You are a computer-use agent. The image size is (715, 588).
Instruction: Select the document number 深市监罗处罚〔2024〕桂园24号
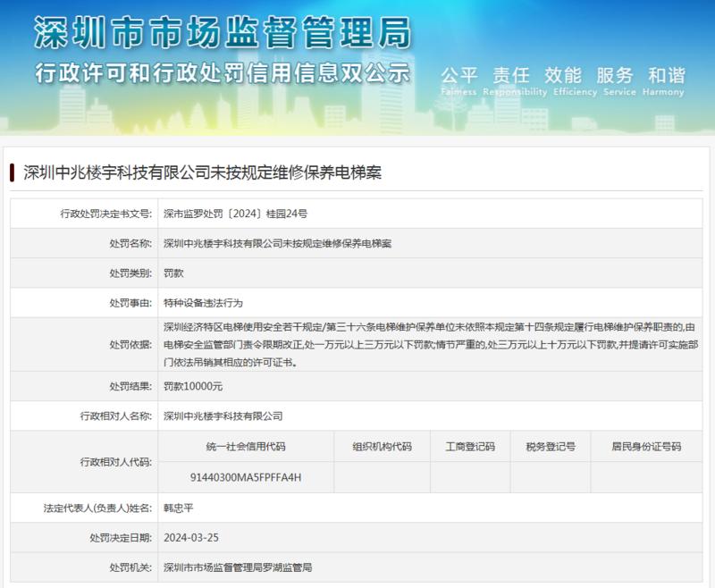click(x=235, y=214)
